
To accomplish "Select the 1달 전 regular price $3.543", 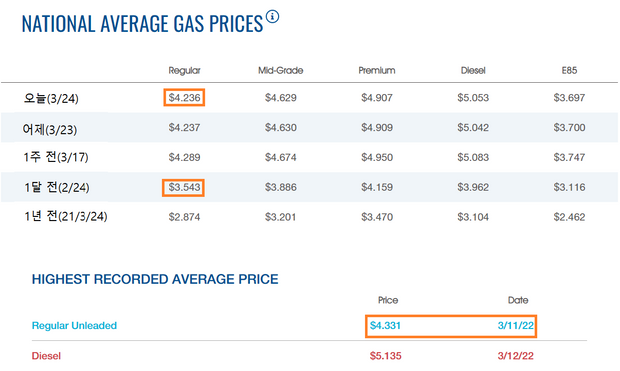I will 184,187.
